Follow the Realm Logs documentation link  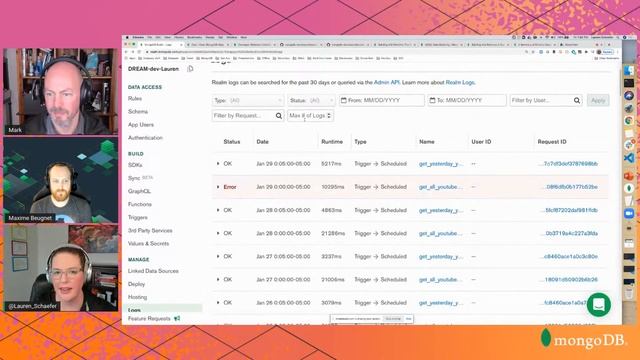460,82
